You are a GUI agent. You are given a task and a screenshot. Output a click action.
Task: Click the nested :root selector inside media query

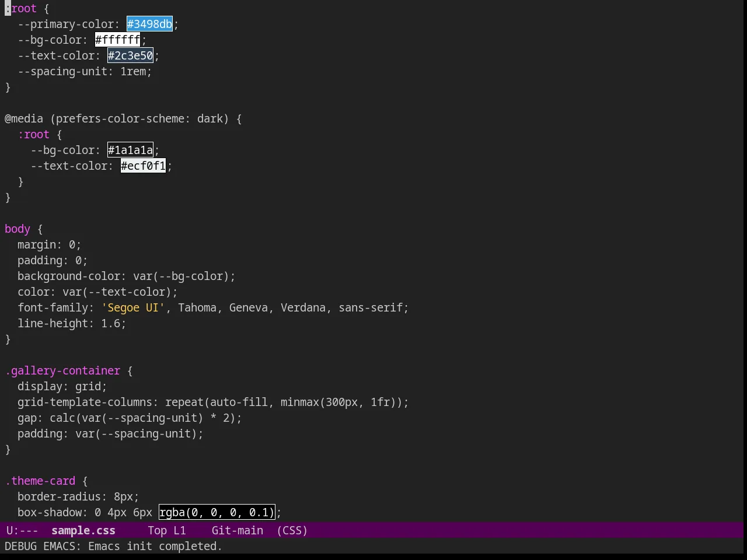[33, 134]
